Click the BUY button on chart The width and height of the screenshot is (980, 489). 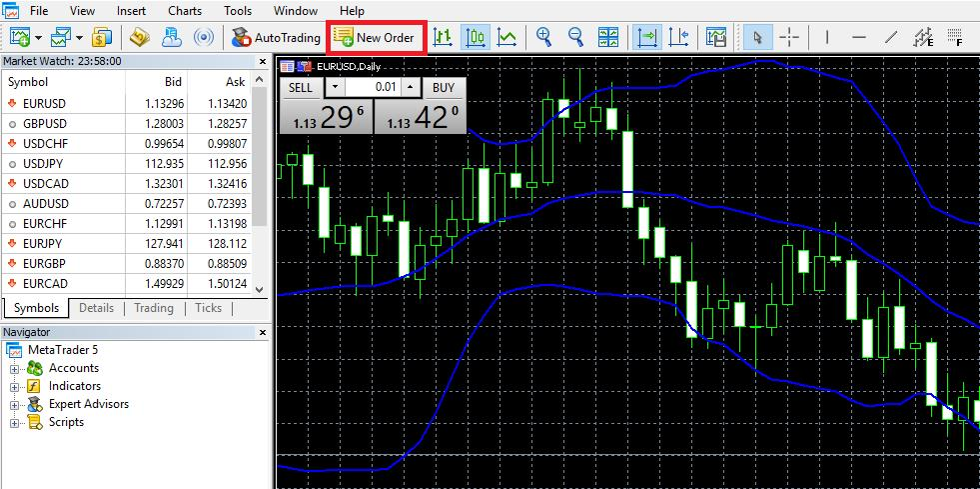coord(444,88)
